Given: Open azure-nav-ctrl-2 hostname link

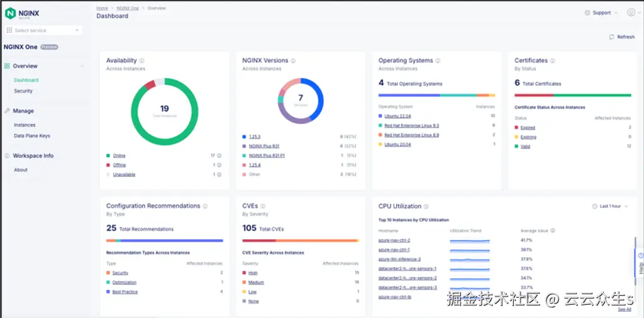Looking at the screenshot, I should 394,241.
